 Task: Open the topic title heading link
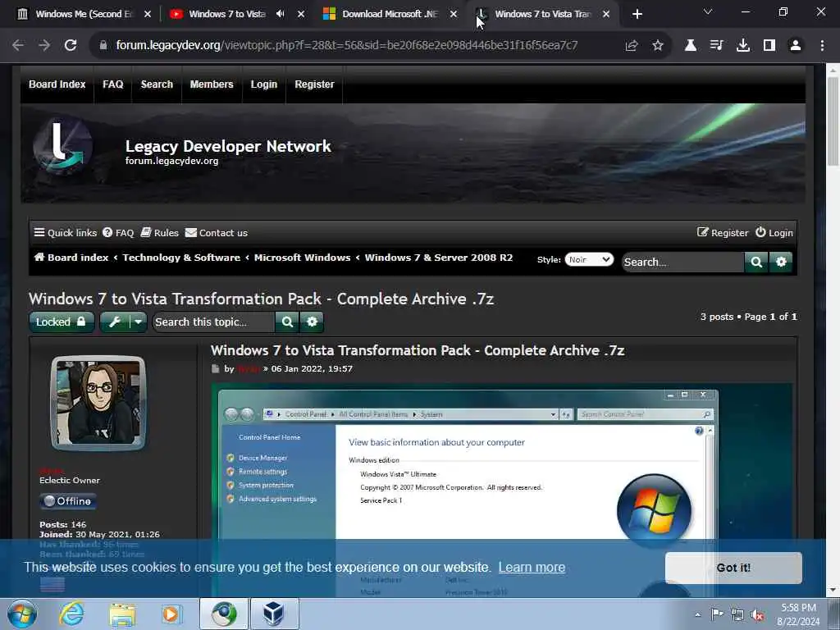[261, 299]
